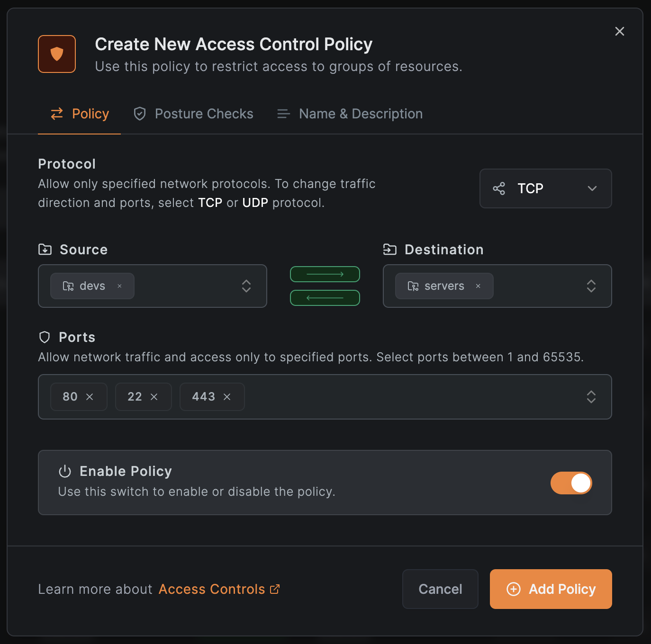Click the power icon beside Enable Policy
The height and width of the screenshot is (644, 651).
[x=65, y=471]
